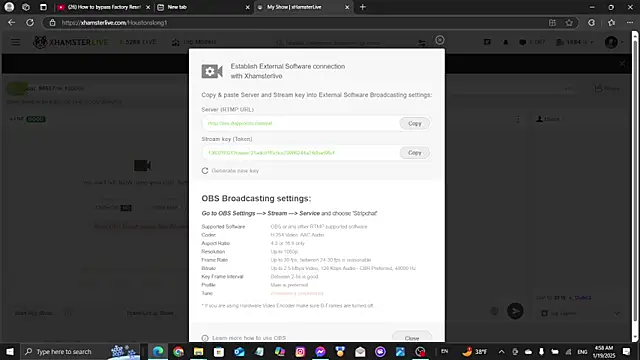Image resolution: width=640 pixels, height=360 pixels.
Task: Switch to the New tab browser tab
Action: point(203,7)
